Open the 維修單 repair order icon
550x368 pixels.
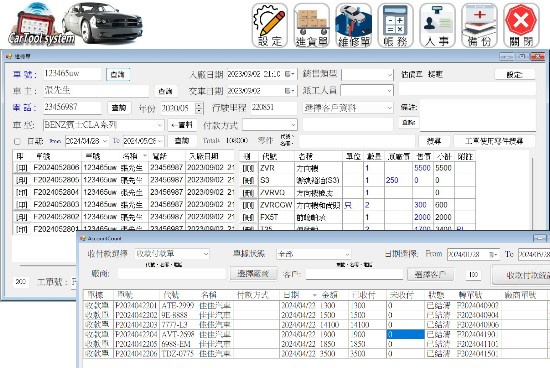coord(354,26)
